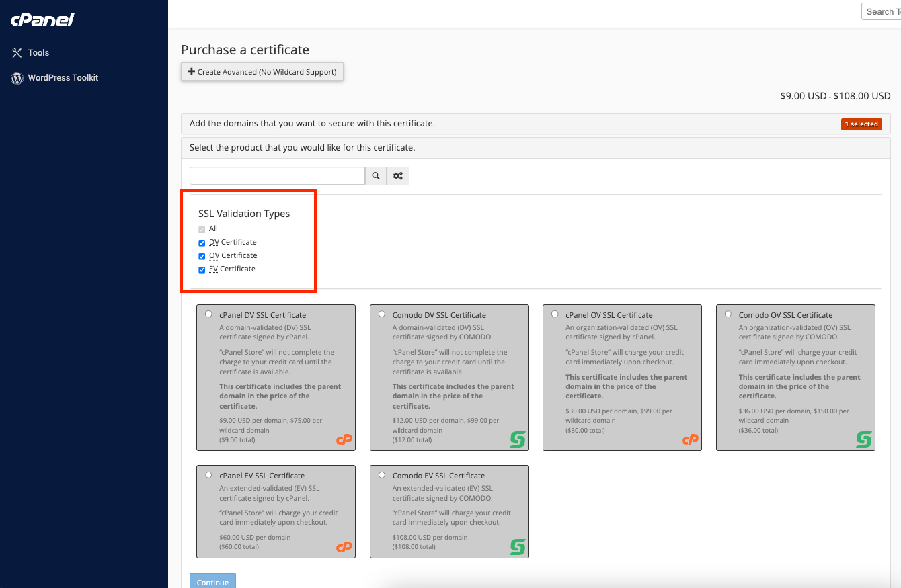Click the '1 selected' badge

tap(861, 124)
